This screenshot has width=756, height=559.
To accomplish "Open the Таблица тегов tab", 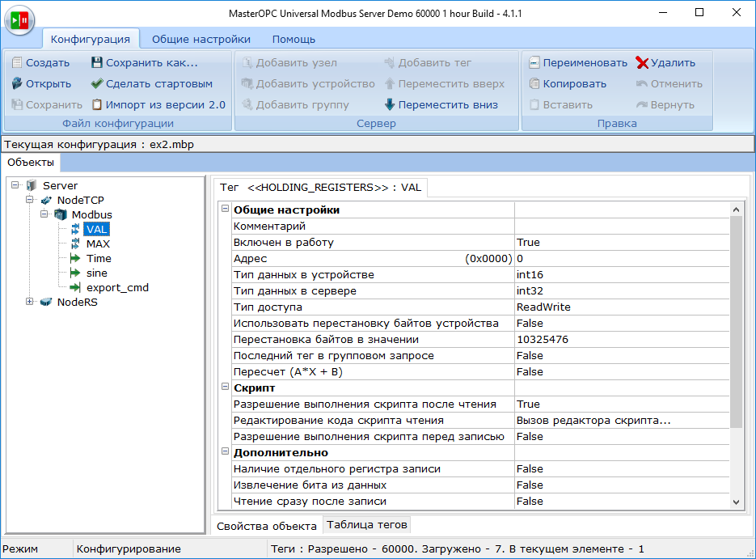I will tap(366, 524).
